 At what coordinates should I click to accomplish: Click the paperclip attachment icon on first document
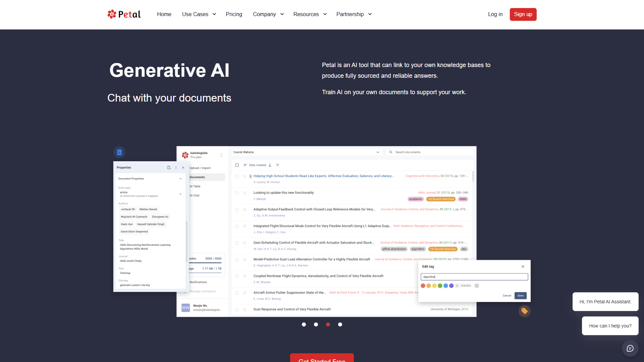250,176
